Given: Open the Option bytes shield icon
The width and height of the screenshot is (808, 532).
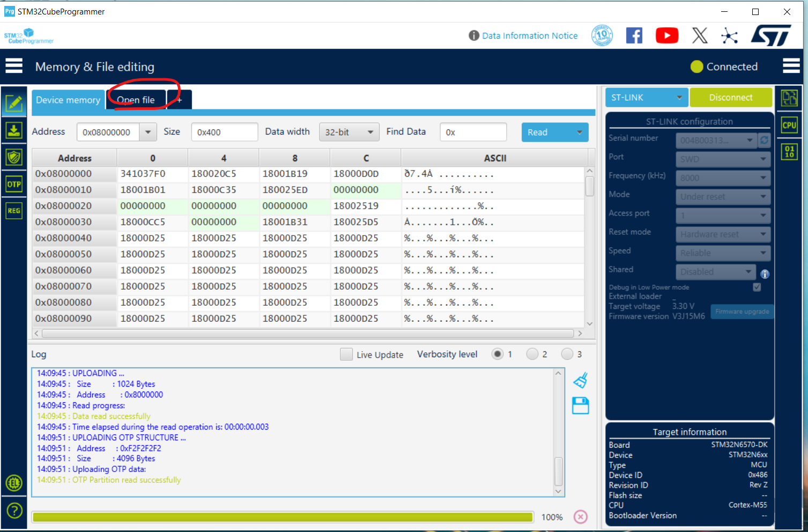Looking at the screenshot, I should pyautogui.click(x=14, y=157).
